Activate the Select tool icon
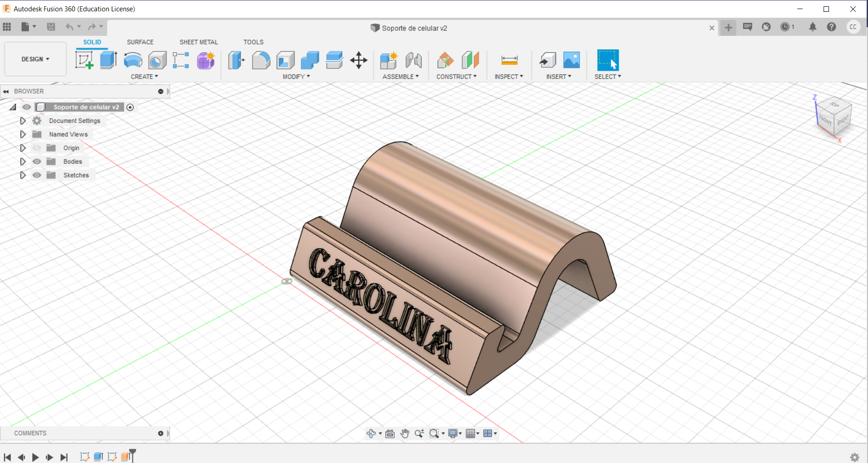The image size is (868, 463). (608, 60)
